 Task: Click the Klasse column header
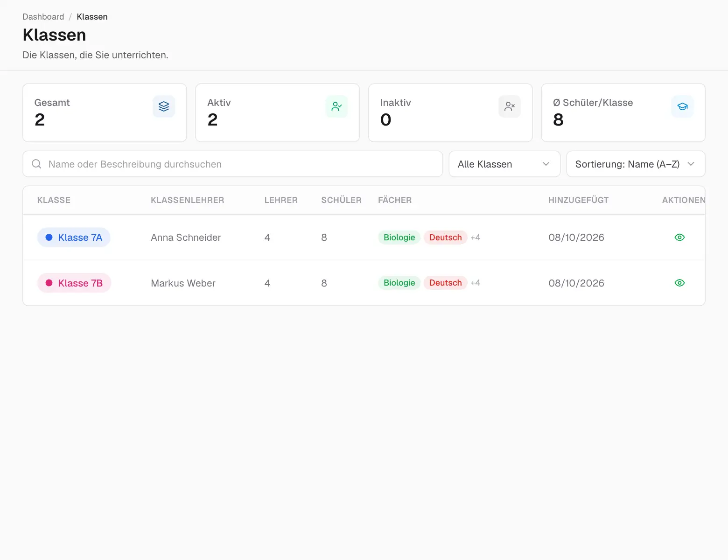(54, 200)
